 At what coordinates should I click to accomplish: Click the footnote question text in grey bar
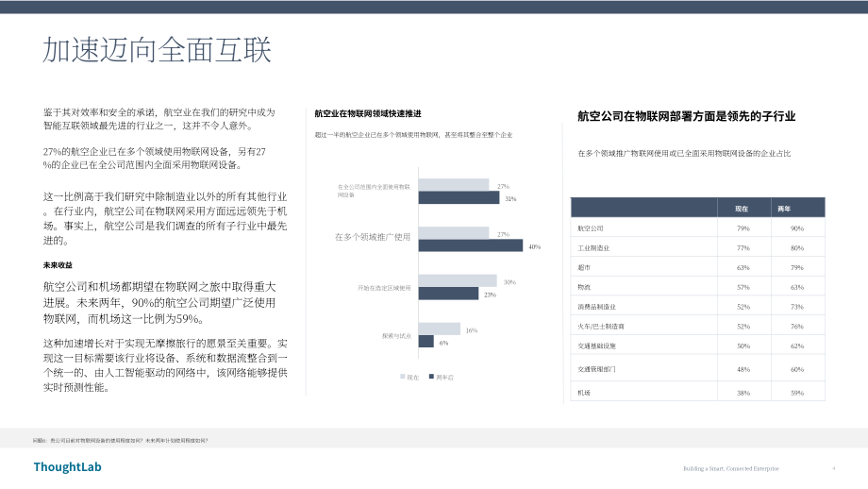click(x=120, y=441)
